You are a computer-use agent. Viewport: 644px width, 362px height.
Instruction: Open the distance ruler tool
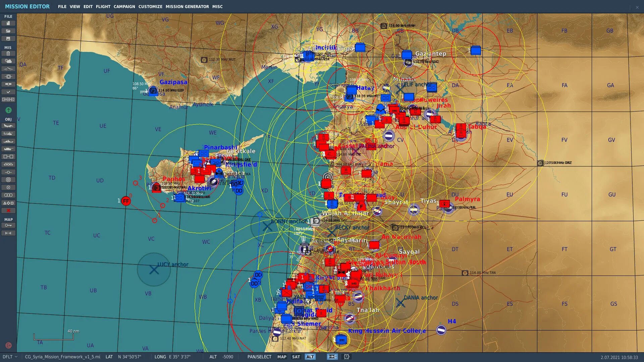pos(8,233)
